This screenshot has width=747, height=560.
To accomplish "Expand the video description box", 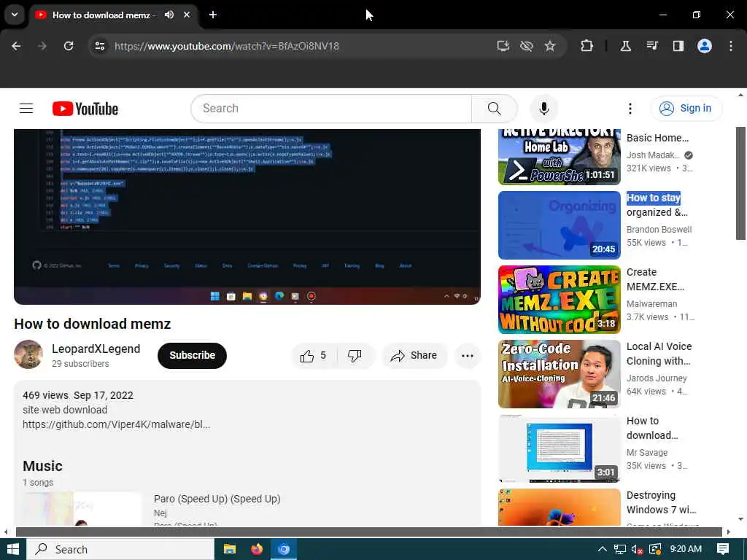I will point(247,452).
